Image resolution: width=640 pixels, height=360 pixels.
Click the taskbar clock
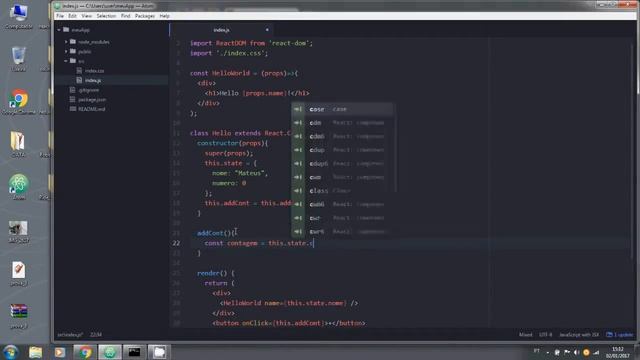[x=618, y=352]
